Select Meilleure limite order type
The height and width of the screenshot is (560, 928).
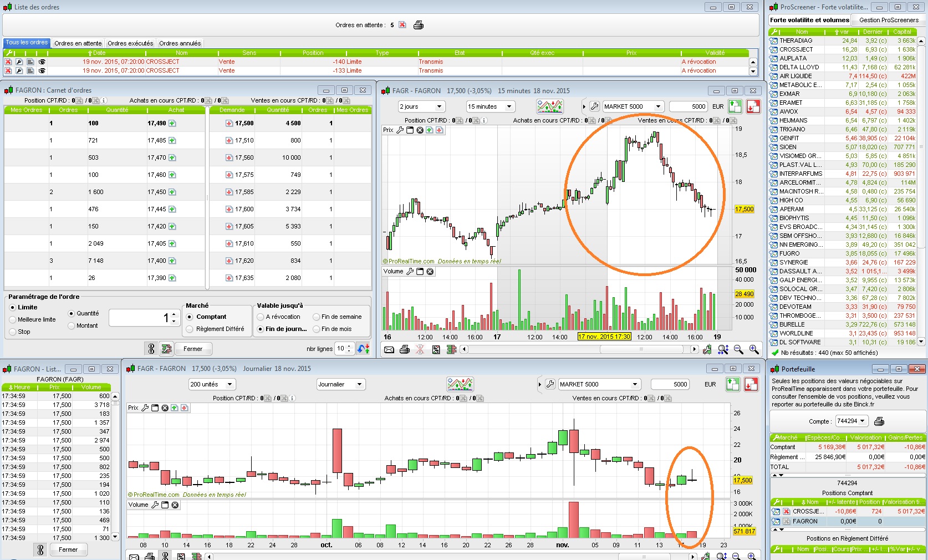[x=13, y=319]
